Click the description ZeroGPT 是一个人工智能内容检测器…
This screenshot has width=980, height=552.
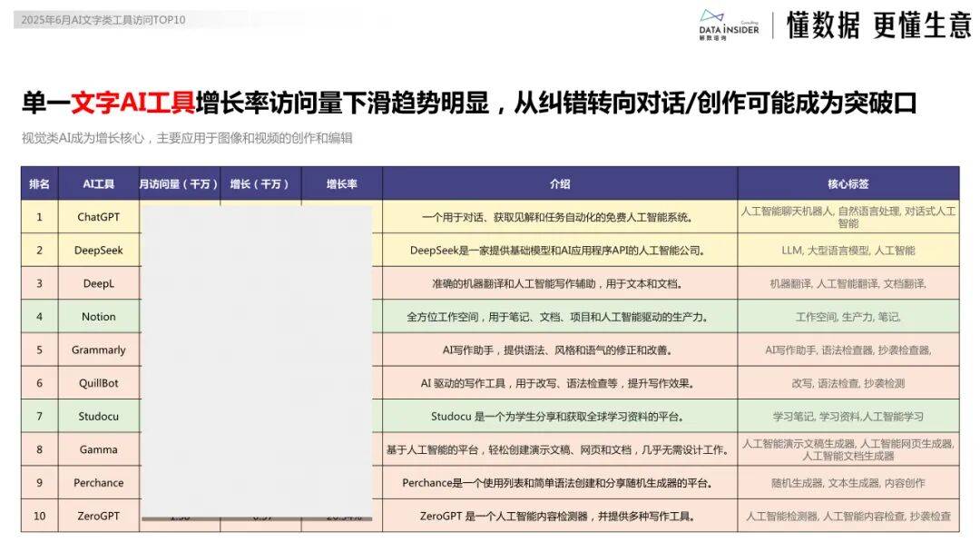(557, 516)
